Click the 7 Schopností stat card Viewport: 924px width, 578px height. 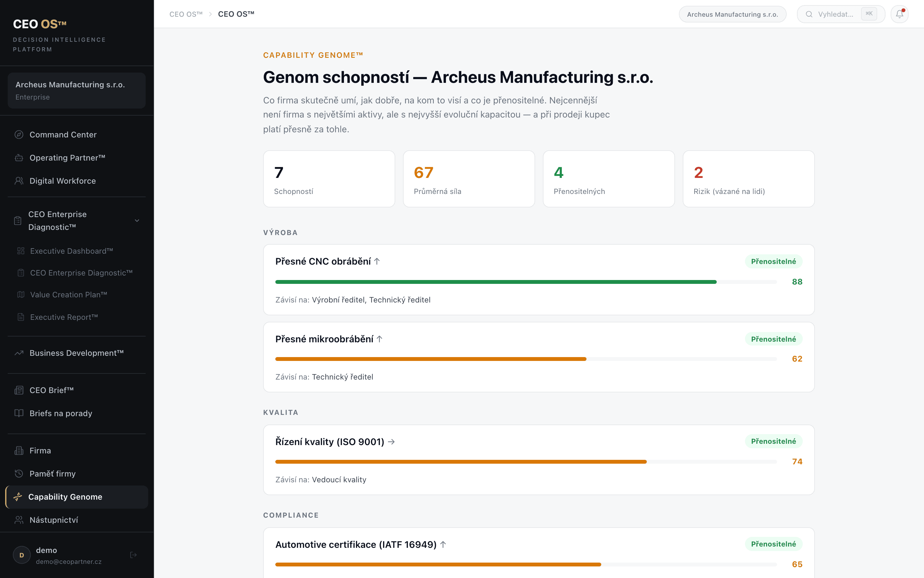[329, 179]
